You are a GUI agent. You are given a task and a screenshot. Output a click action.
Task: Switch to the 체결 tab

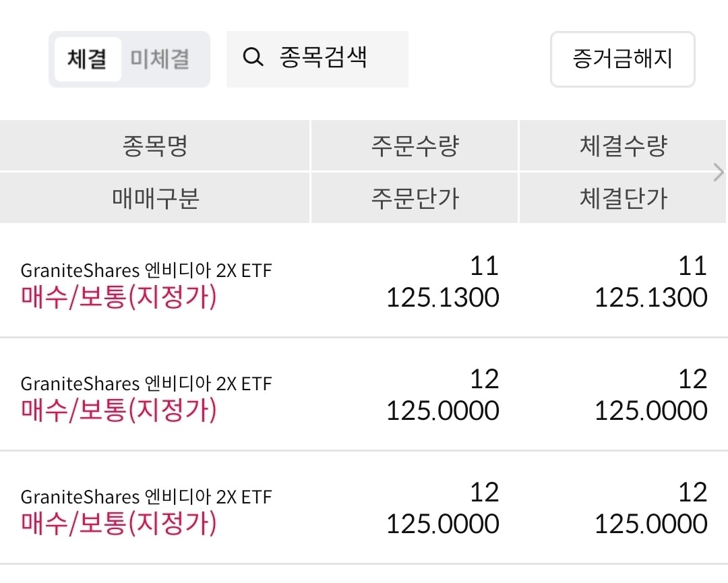click(87, 59)
